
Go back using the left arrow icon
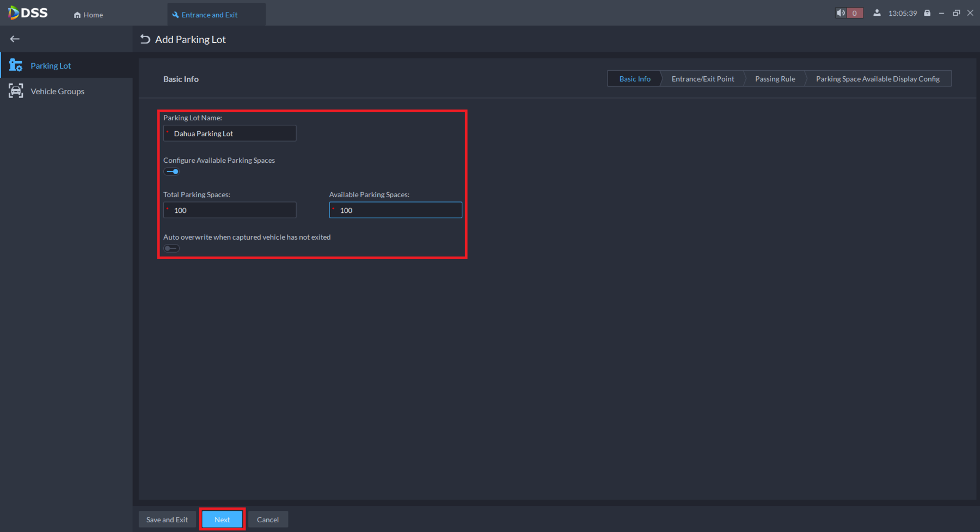(15, 39)
